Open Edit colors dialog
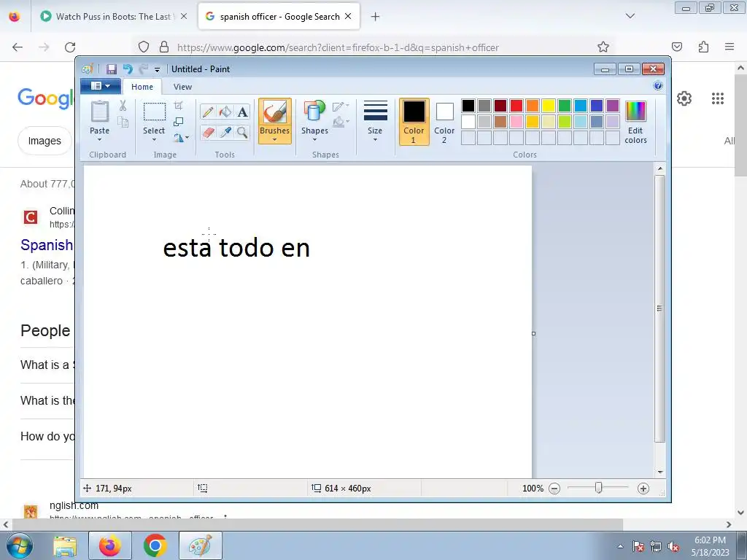Image resolution: width=747 pixels, height=560 pixels. coord(635,122)
